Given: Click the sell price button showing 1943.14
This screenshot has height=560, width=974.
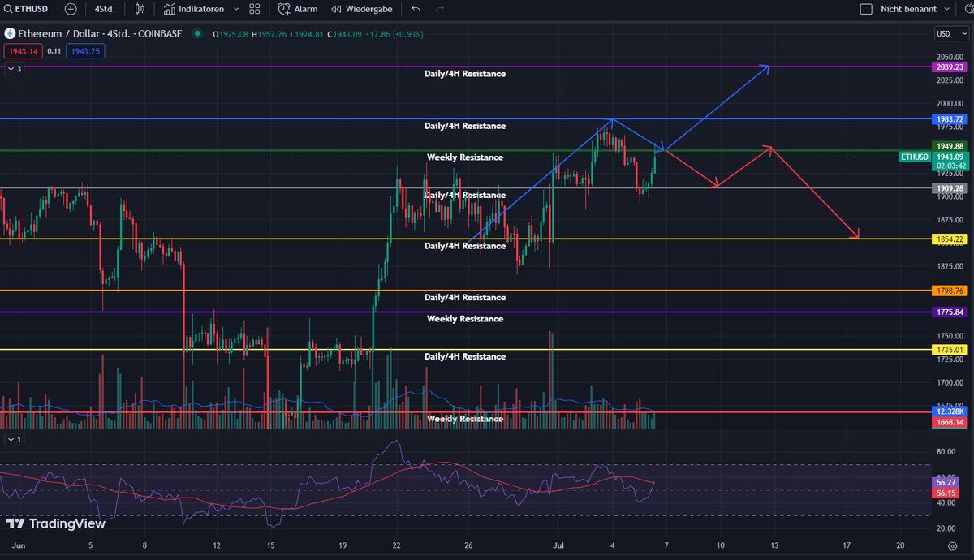Looking at the screenshot, I should 22,50.
